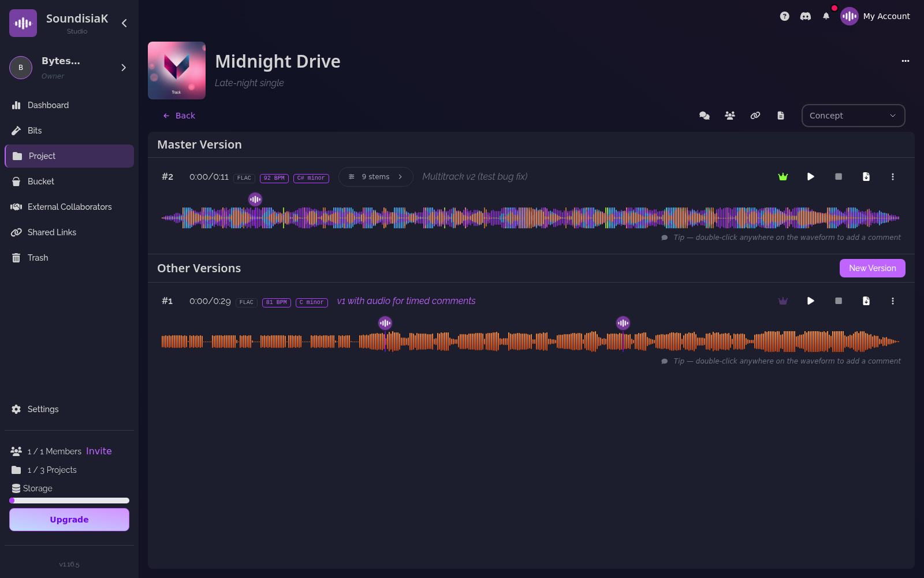Click the 81 BPM tag
The height and width of the screenshot is (578, 924).
pos(277,302)
